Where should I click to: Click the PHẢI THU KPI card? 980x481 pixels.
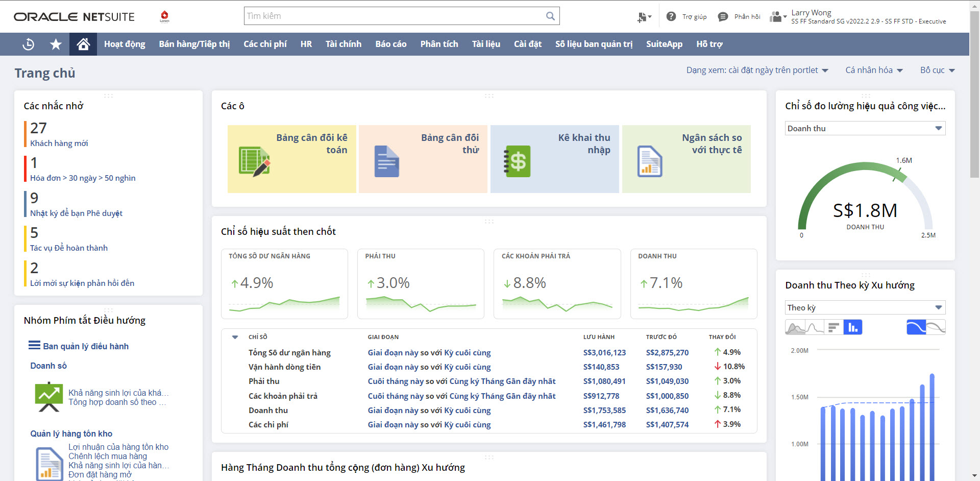(421, 284)
